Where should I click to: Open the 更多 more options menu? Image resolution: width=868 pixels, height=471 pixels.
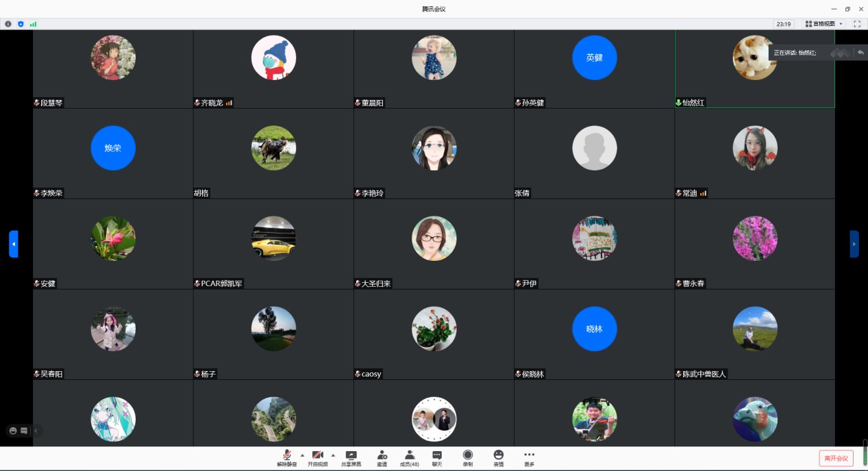point(529,455)
